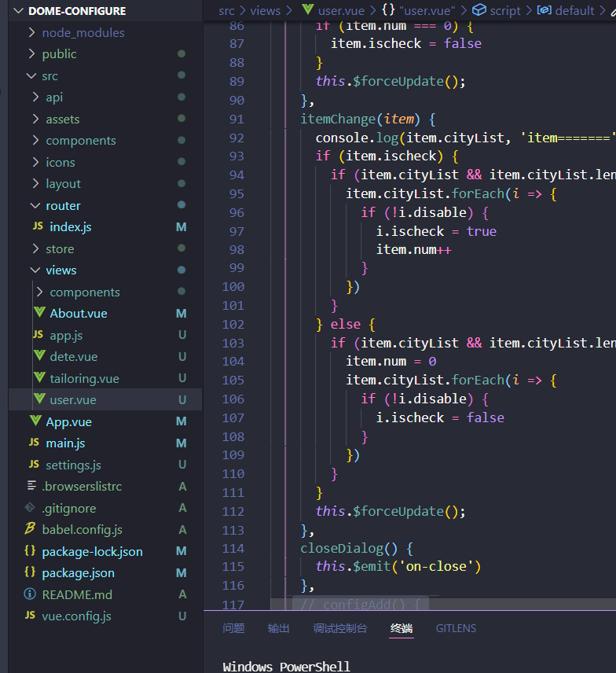Click the JS icon of index.js
Viewport: 616px width, 673px height.
(x=38, y=226)
